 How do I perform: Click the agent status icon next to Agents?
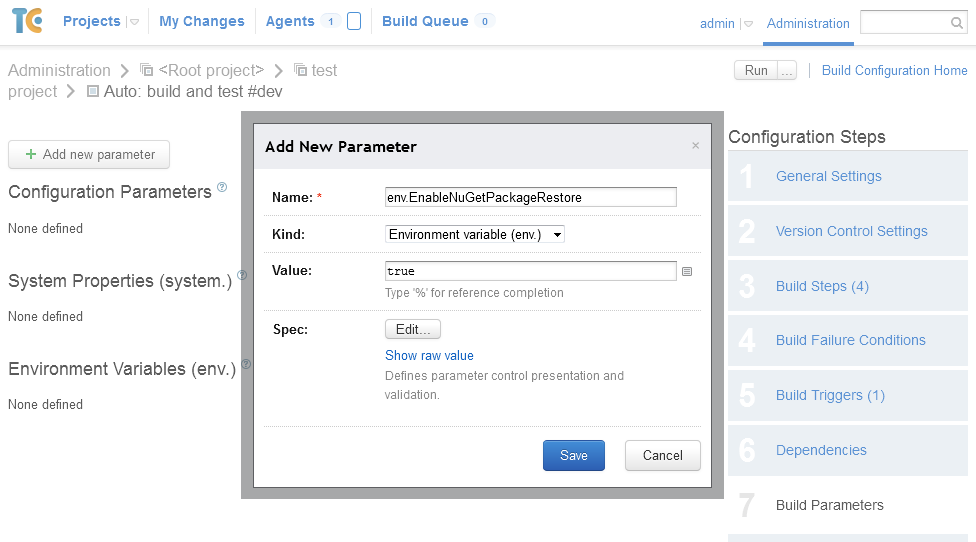coord(354,21)
